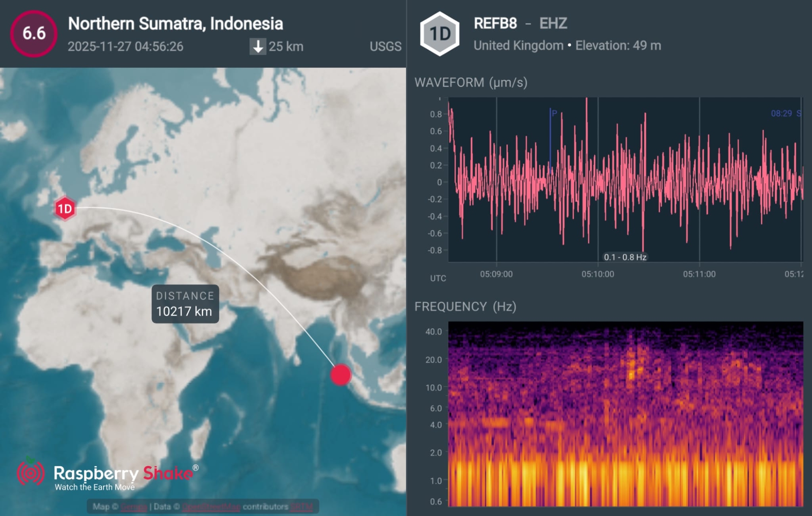
Task: Click the 1D hexagon station marker on map
Action: click(x=65, y=209)
